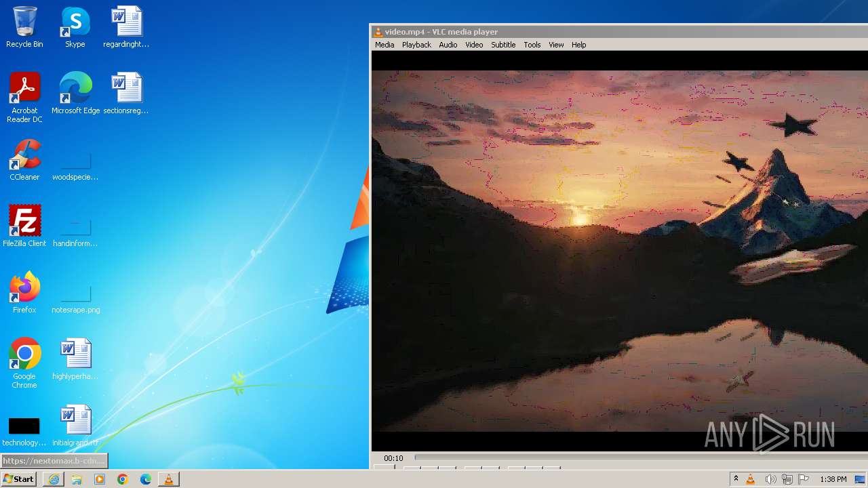Click the VLC cone tray icon

coord(751,479)
